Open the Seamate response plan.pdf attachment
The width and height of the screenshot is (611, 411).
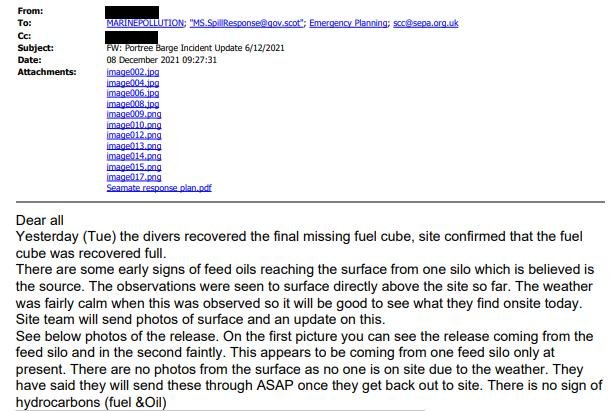point(158,188)
